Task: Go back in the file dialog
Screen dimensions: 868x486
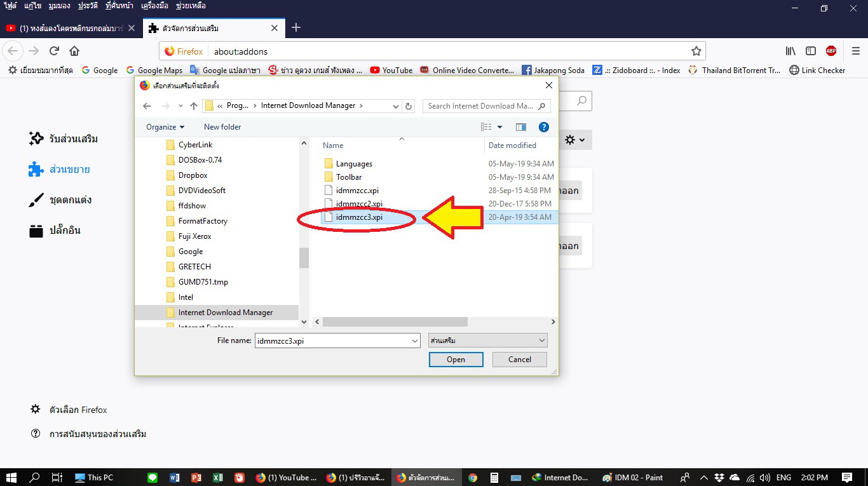Action: [x=147, y=106]
